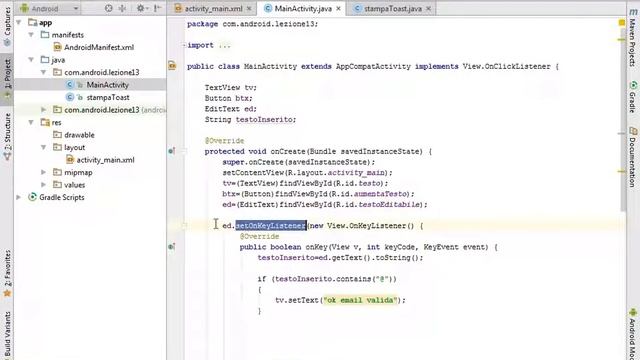
Task: Select MainActivity class in project tree
Action: (x=107, y=85)
